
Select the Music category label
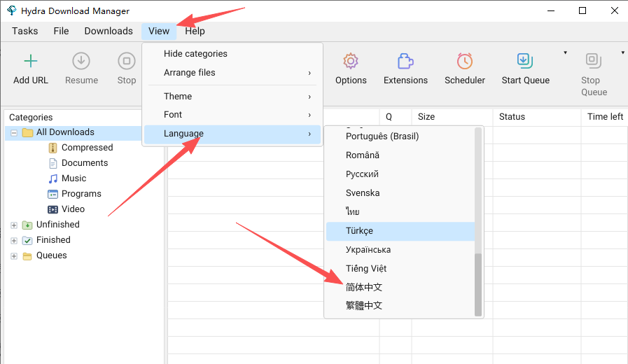[74, 178]
